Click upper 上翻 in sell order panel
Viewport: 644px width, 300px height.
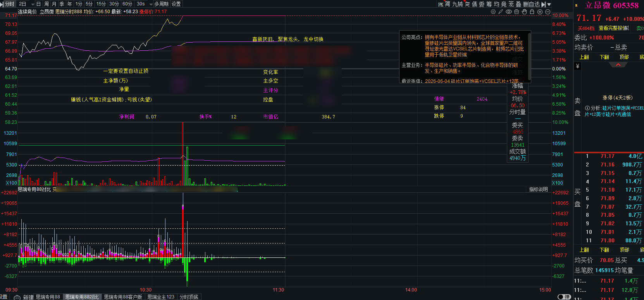(584, 57)
